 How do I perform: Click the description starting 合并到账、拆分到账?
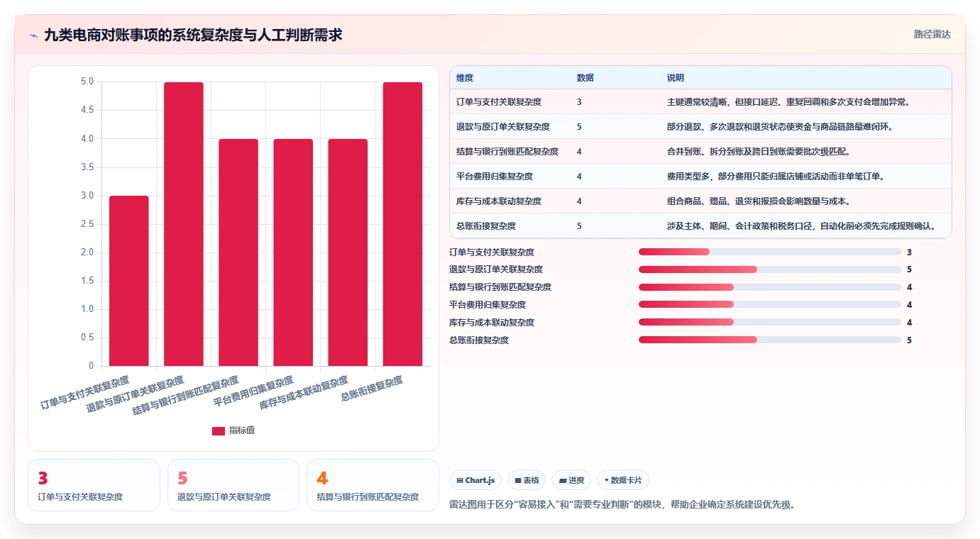[759, 152]
